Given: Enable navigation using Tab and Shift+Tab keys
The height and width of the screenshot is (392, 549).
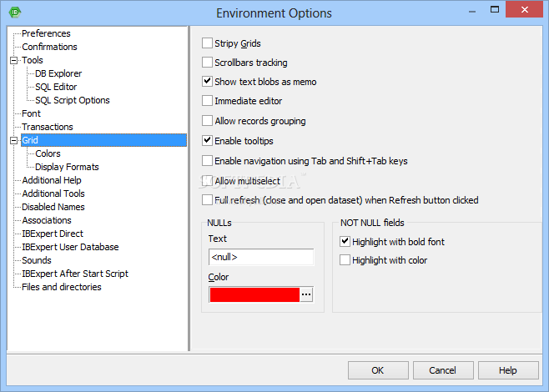Looking at the screenshot, I should click(207, 161).
